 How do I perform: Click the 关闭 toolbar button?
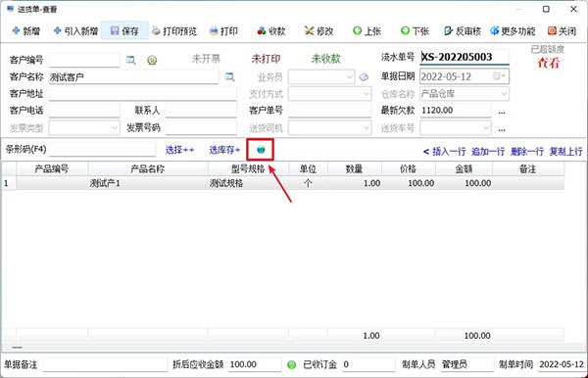562,31
